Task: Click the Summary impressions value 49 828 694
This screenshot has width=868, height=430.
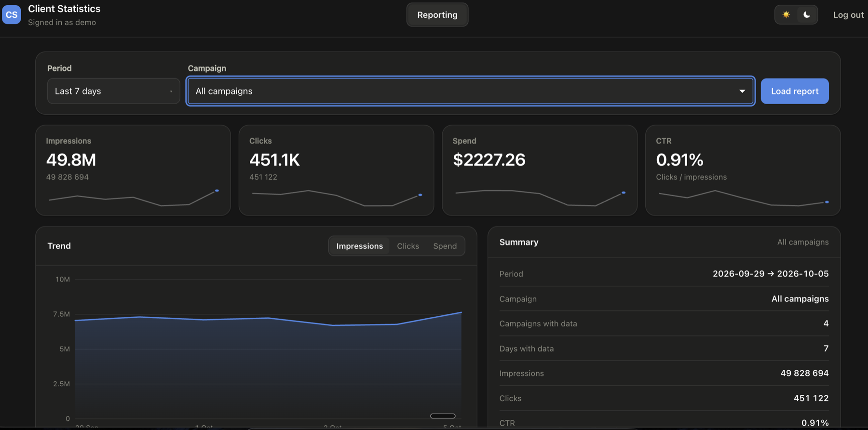Action: tap(804, 373)
